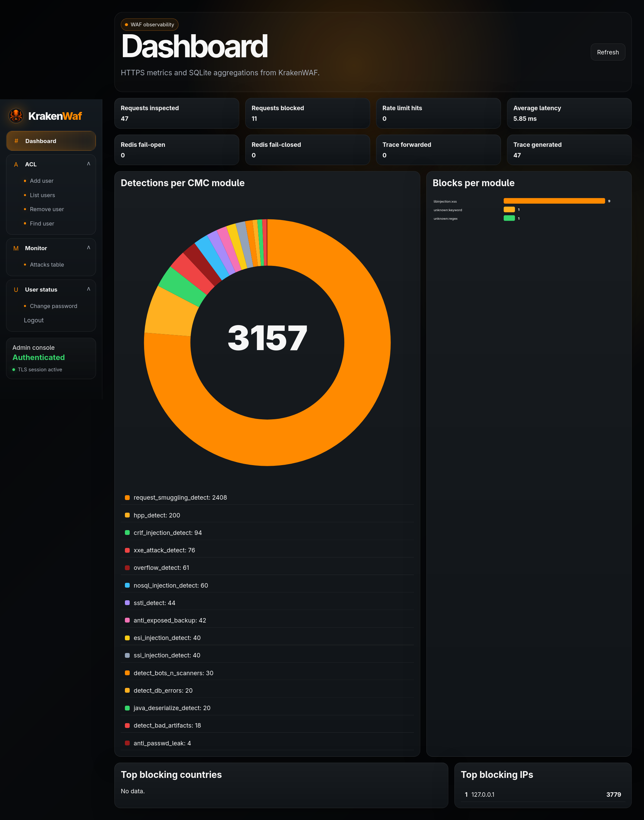Screen dimensions: 644x820
Task: Open the Attacks table page
Action: point(47,265)
